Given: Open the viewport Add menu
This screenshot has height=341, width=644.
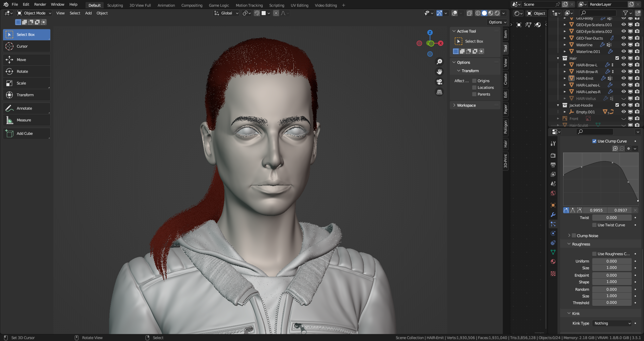Looking at the screenshot, I should pyautogui.click(x=88, y=13).
